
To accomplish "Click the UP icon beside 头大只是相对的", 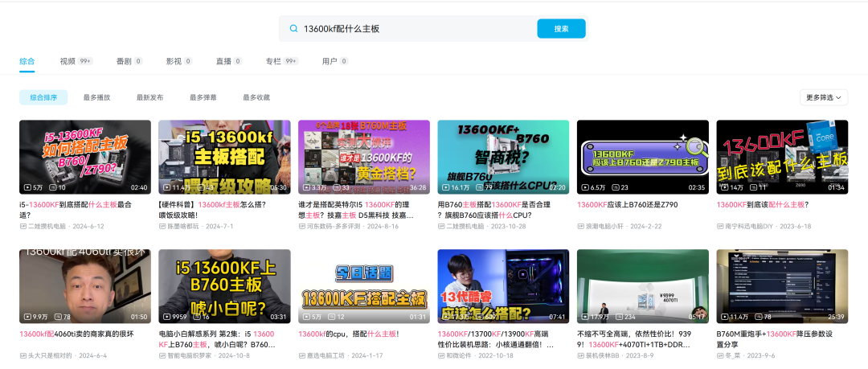I will pos(23,355).
